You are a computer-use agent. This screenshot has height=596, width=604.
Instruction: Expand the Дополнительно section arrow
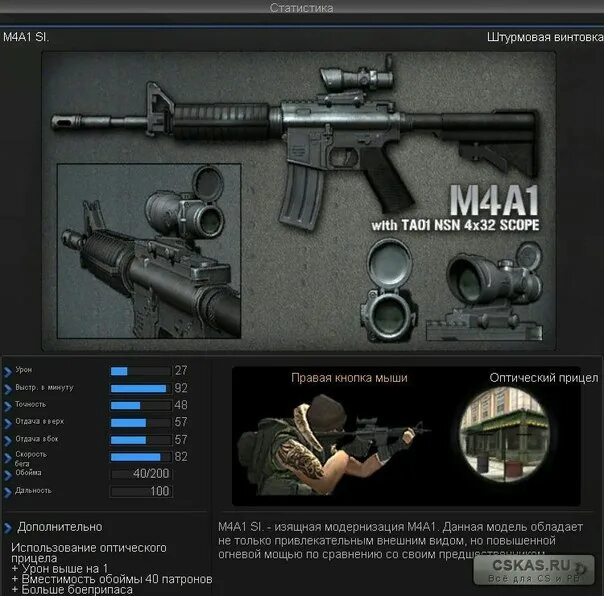point(8,527)
